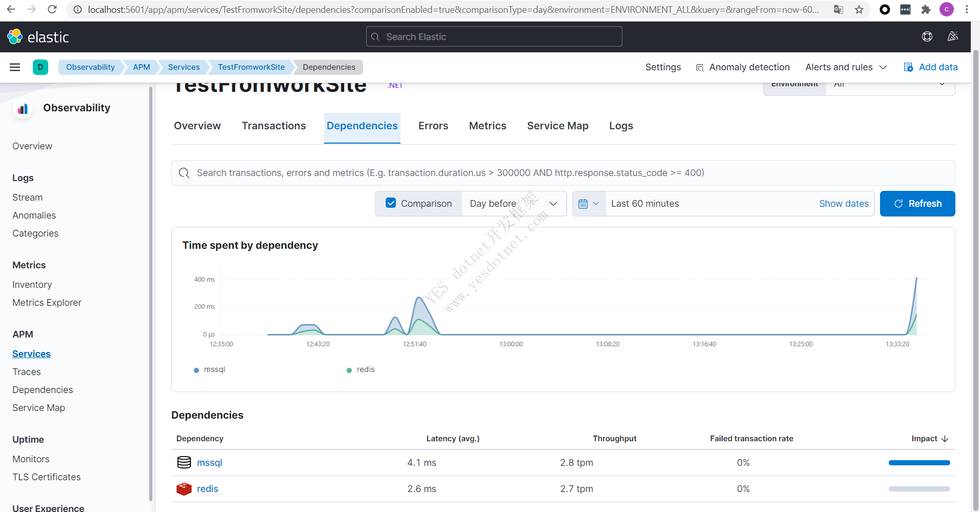Open Traces in the APM sidebar
Viewport: 980px width, 512px height.
[x=27, y=372]
